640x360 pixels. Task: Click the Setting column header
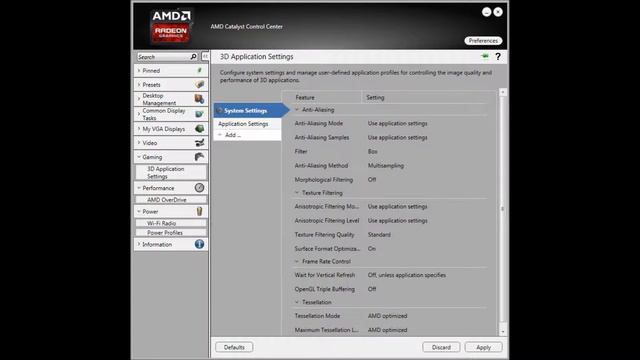[375, 98]
